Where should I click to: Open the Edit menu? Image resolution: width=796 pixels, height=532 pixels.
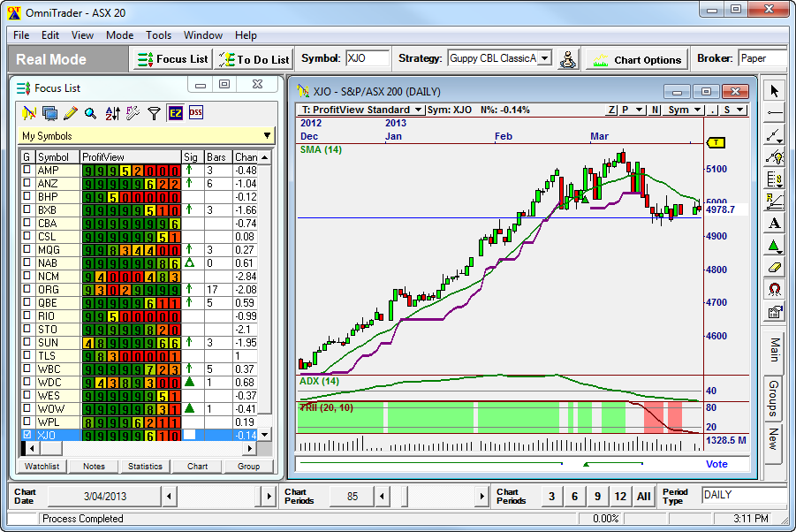[x=50, y=35]
